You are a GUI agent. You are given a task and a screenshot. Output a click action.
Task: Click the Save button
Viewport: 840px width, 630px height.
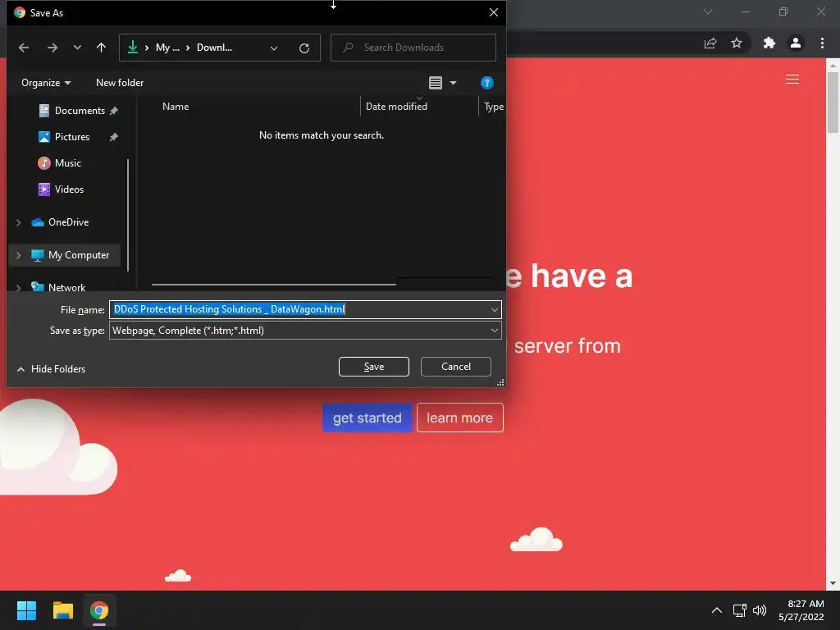[374, 367]
